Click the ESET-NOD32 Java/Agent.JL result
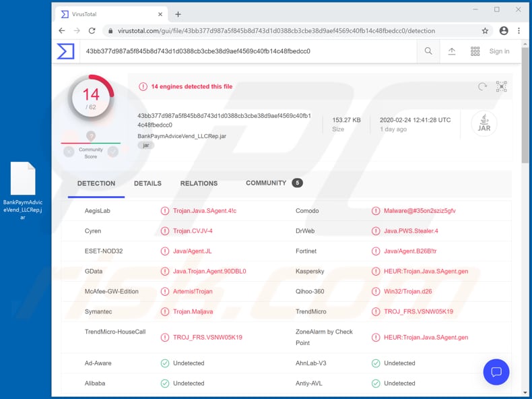 pyautogui.click(x=193, y=251)
